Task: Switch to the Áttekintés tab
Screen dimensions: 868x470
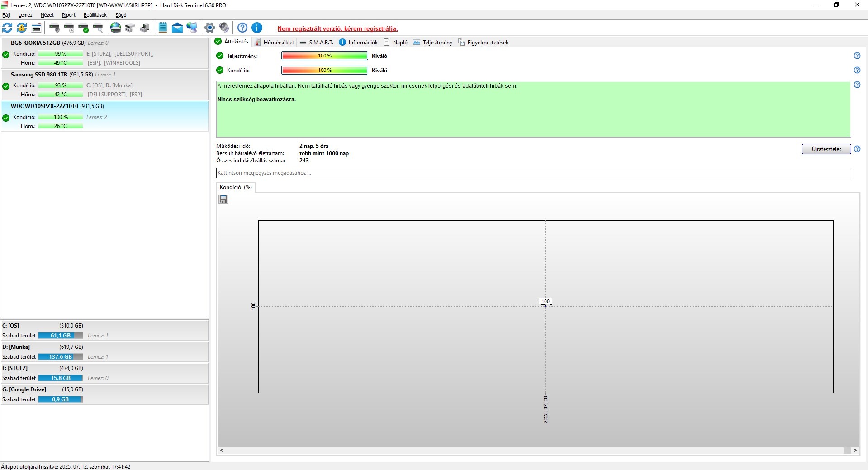Action: (232, 42)
